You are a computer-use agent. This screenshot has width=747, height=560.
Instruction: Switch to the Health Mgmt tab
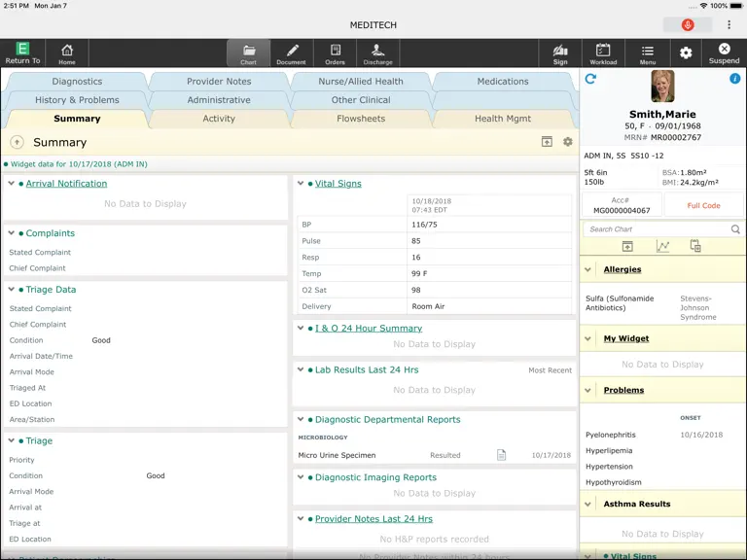coord(503,119)
